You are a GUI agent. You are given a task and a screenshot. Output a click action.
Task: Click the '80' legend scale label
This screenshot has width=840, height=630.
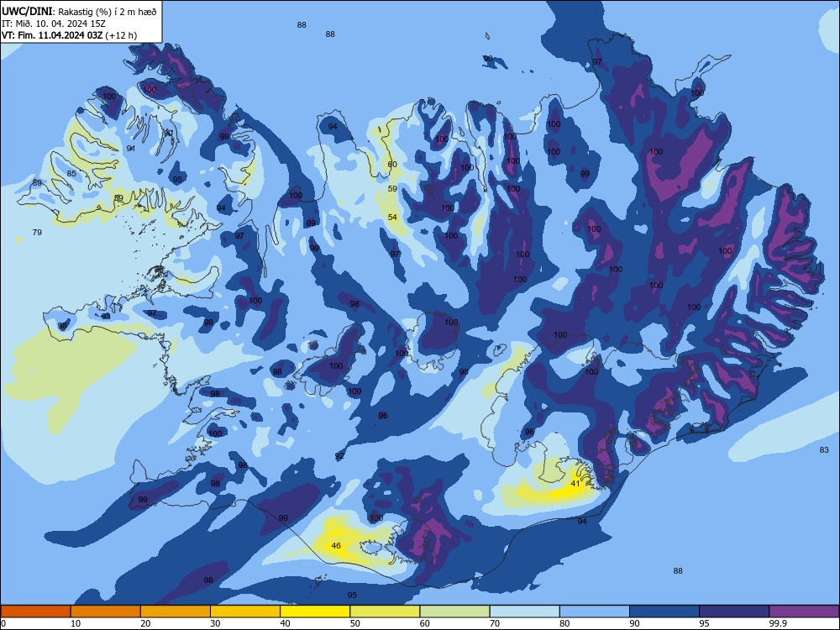click(x=564, y=623)
